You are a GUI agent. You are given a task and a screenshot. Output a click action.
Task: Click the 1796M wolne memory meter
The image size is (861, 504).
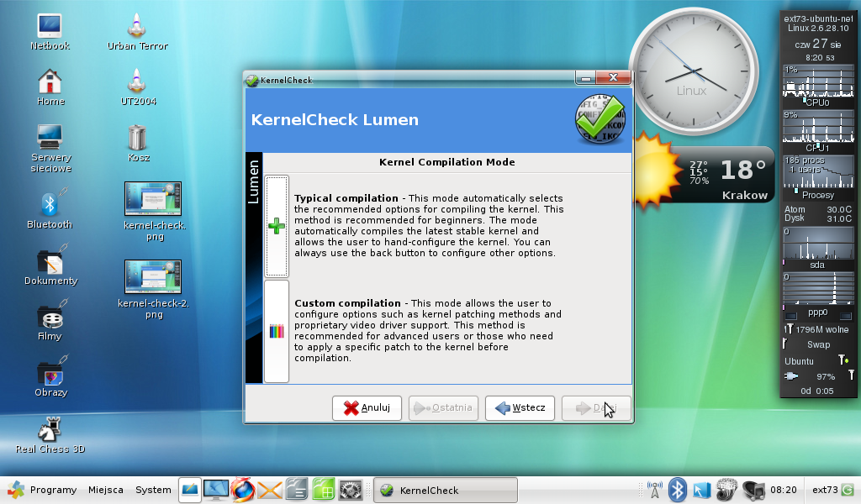pos(818,329)
